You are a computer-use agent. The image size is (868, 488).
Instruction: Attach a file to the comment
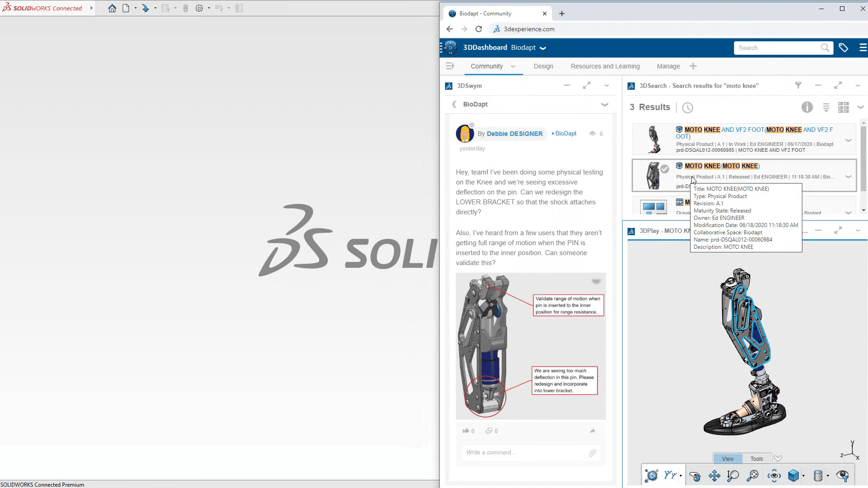click(x=593, y=453)
